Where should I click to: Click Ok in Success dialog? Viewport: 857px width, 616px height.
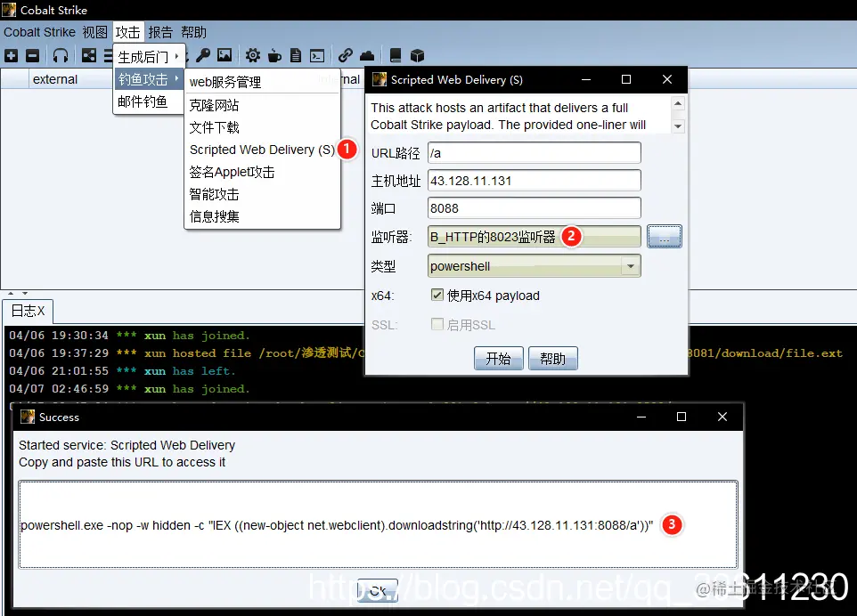pyautogui.click(x=378, y=591)
